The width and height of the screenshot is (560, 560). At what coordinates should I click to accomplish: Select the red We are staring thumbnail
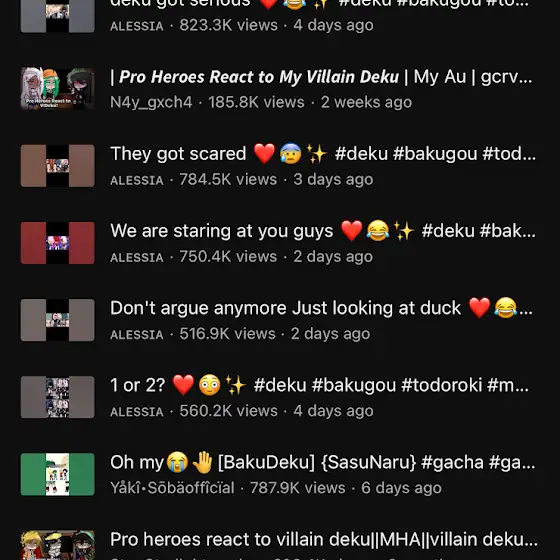tap(58, 243)
